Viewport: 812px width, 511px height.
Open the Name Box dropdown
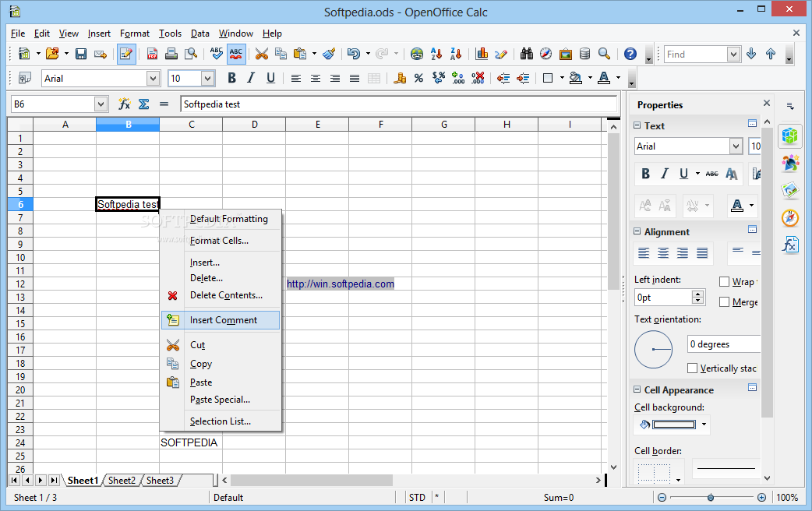tap(101, 104)
